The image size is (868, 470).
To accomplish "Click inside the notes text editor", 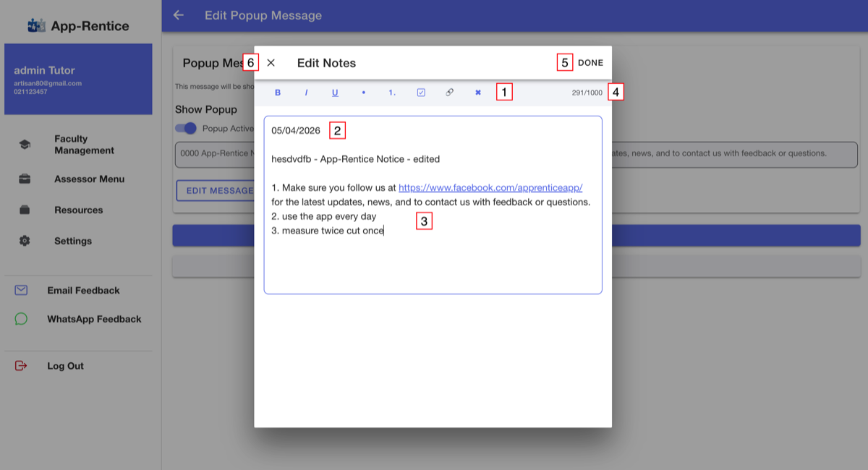I will (x=433, y=205).
